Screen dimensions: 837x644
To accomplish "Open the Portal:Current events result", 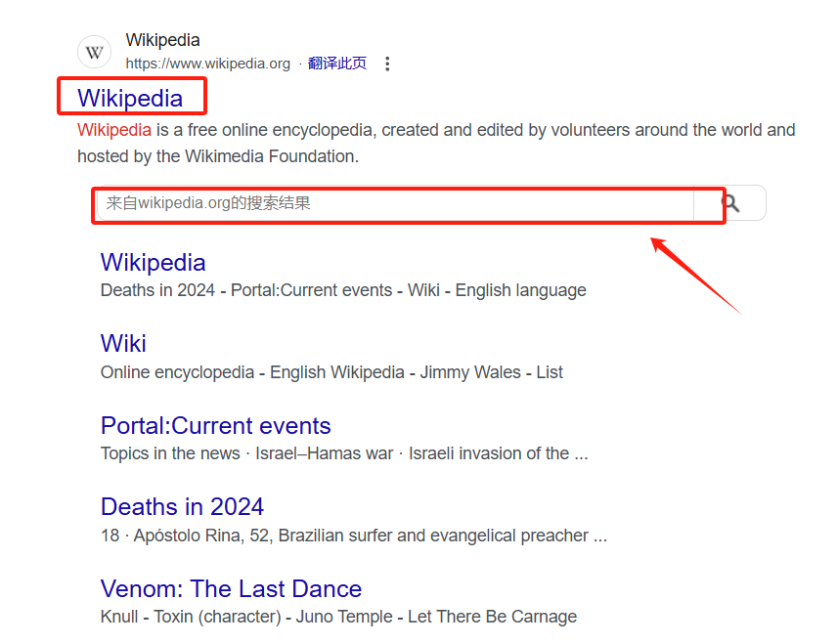I will (215, 426).
